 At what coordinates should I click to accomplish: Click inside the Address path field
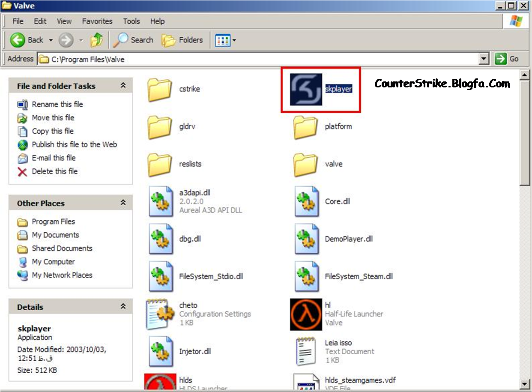tap(258, 59)
